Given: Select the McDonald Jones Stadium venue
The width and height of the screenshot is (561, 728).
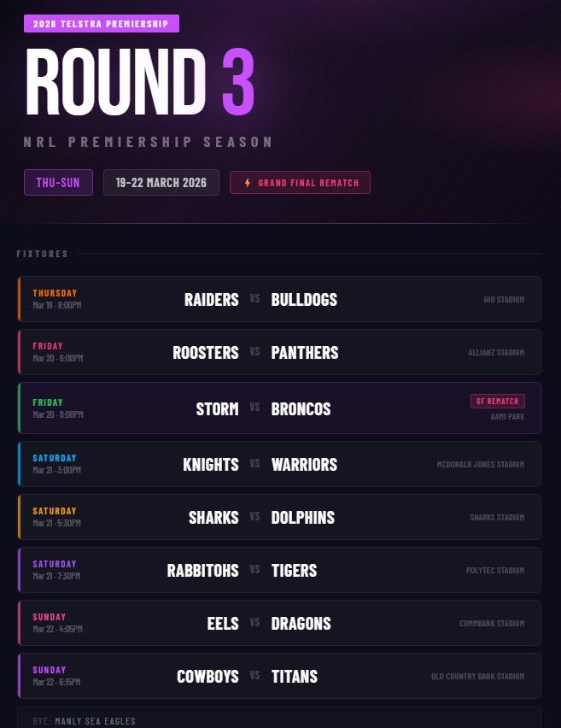Looking at the screenshot, I should [480, 465].
